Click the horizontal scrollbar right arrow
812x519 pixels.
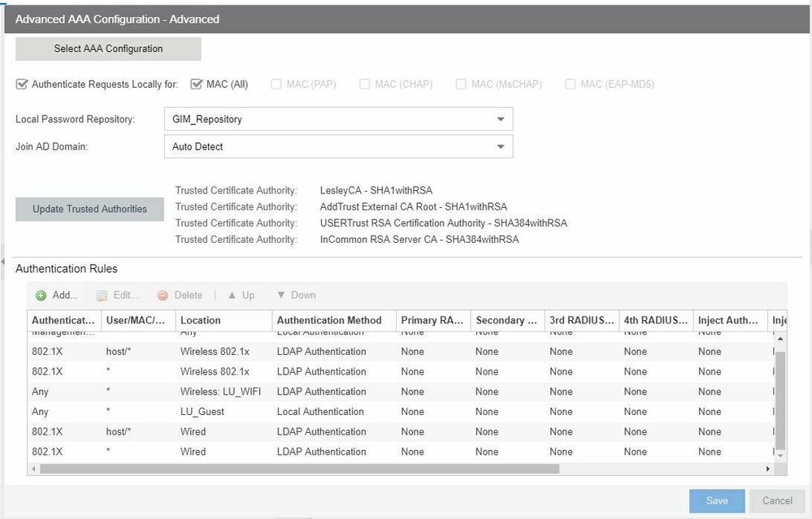768,469
